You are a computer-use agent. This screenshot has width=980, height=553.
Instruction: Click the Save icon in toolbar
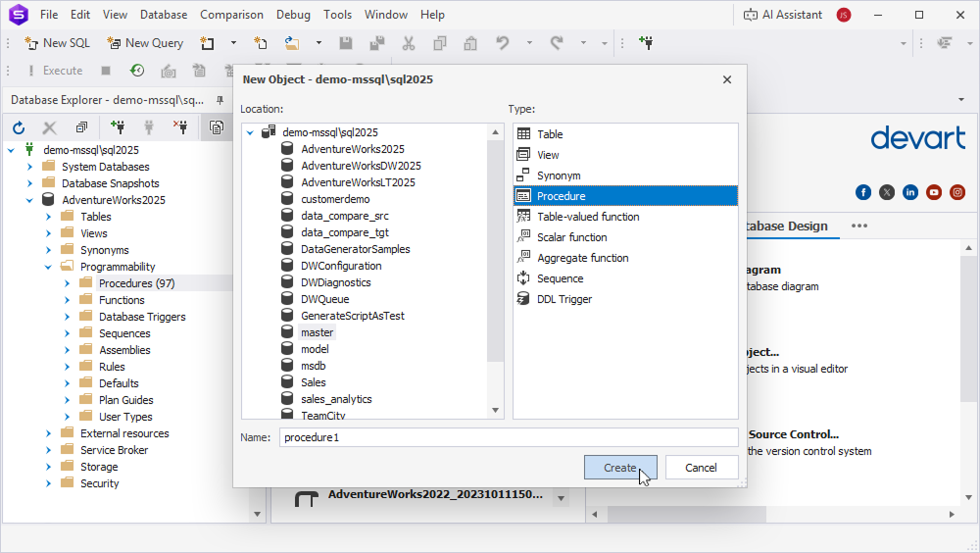(346, 43)
